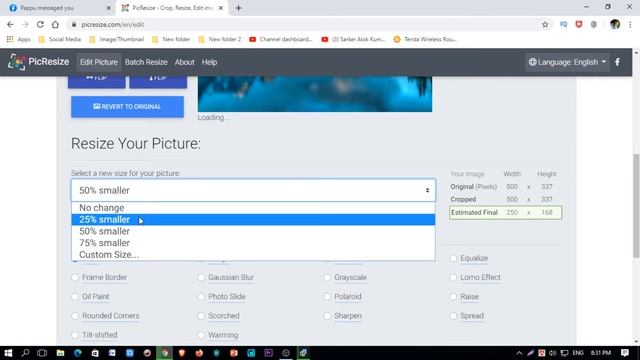The image size is (640, 360).
Task: Show hidden system tray icons
Action: pos(519,353)
